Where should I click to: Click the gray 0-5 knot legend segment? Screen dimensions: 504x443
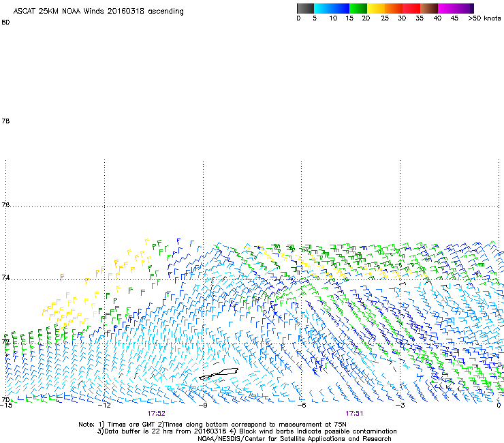click(305, 8)
